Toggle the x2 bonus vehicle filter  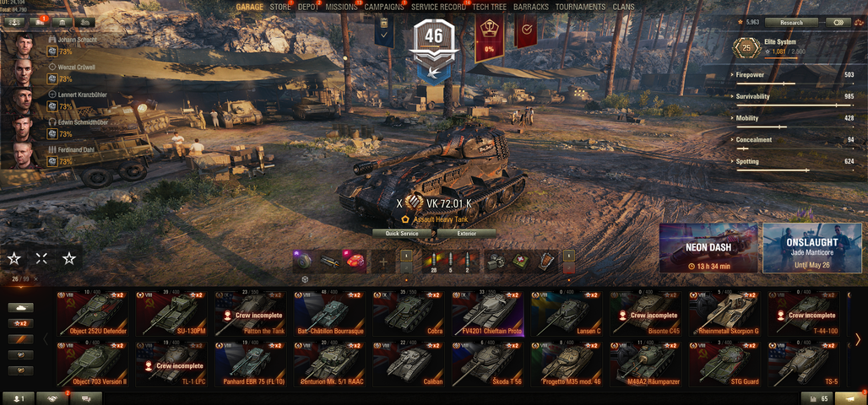[21, 324]
